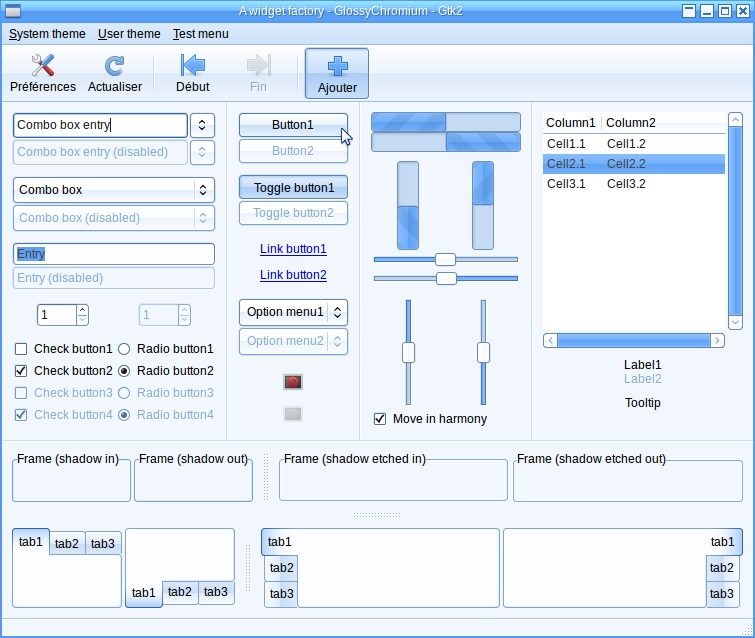Click Button1

[293, 125]
